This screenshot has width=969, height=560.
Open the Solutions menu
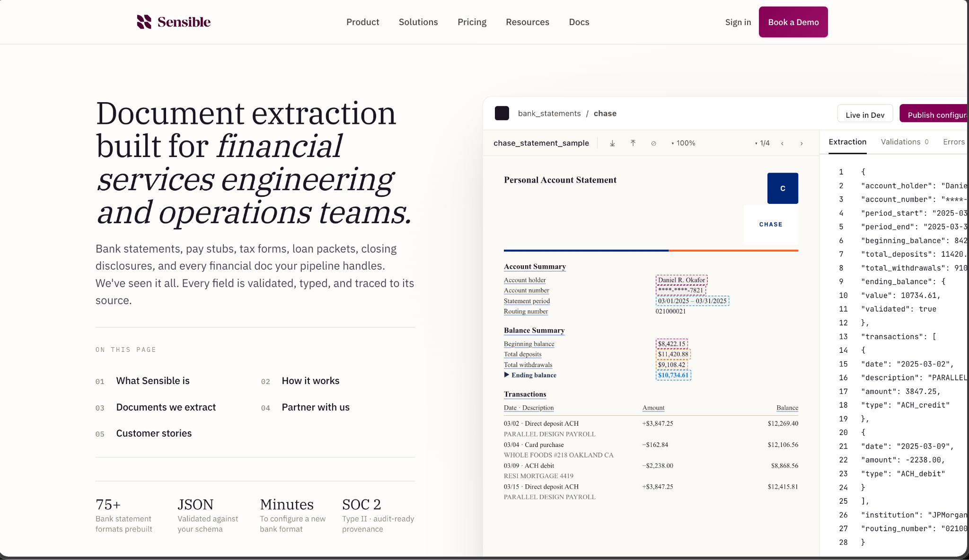(418, 22)
